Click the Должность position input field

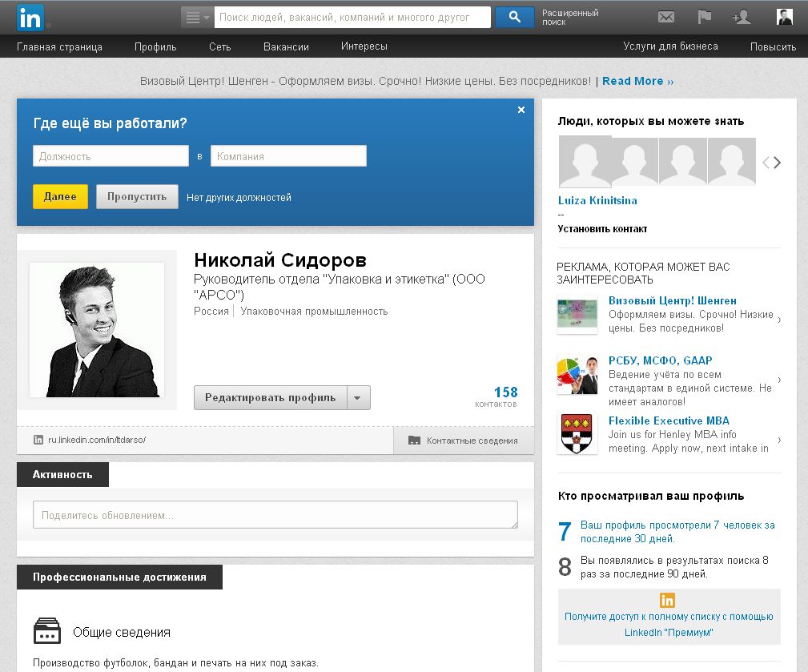(111, 155)
